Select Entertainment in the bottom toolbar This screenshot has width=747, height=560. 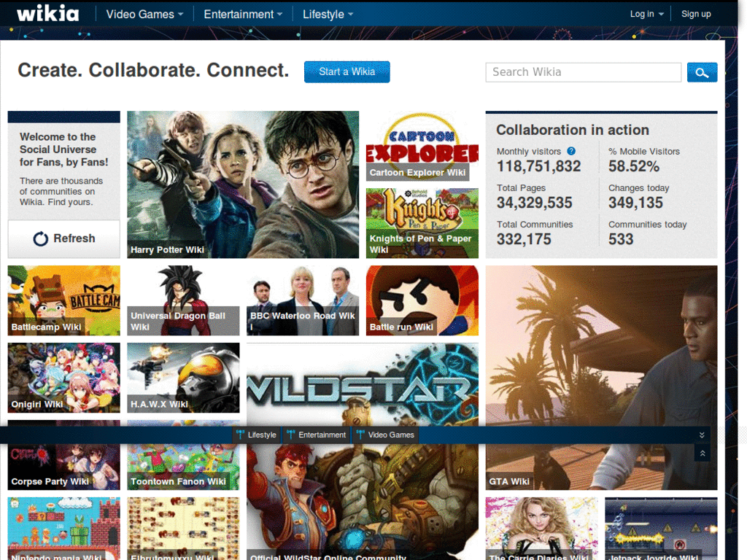317,435
